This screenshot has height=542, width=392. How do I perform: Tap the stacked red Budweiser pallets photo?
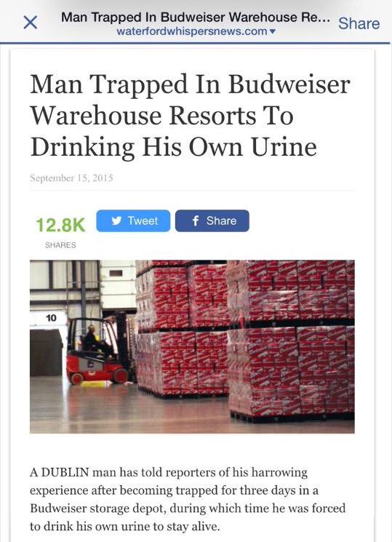(245, 342)
